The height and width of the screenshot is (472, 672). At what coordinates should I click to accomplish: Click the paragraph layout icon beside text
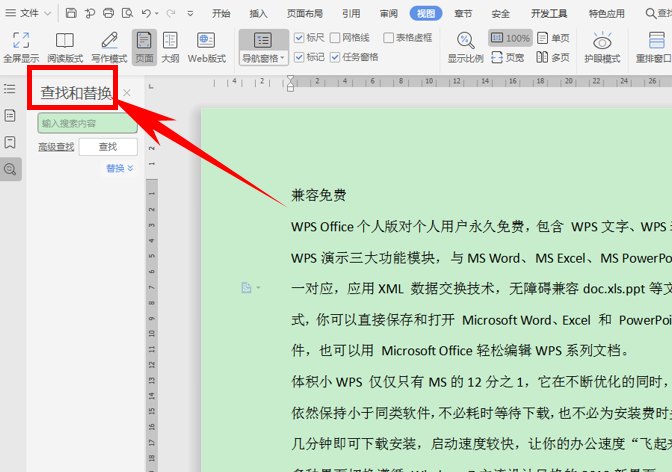246,287
